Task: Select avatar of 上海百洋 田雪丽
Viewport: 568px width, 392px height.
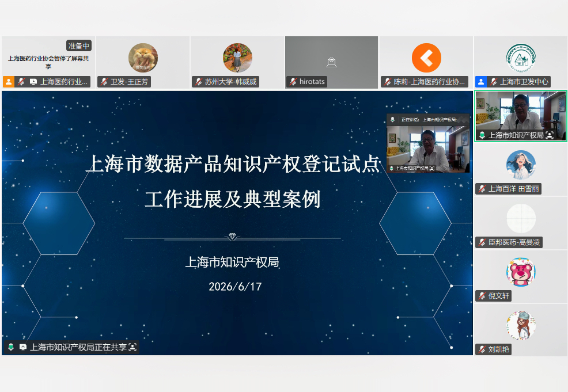Action: tap(521, 165)
